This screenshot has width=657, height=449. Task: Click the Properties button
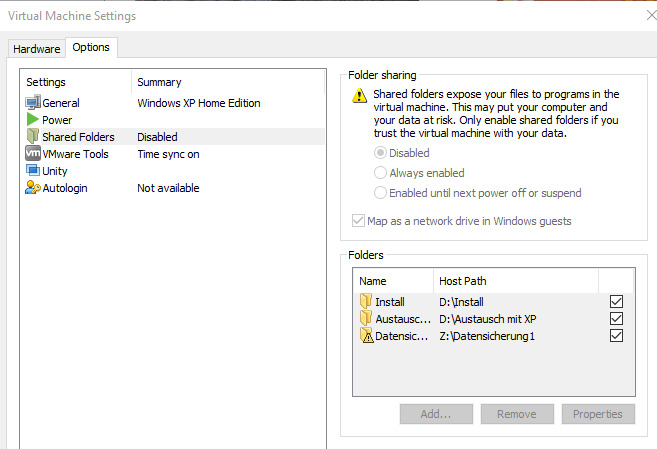(x=597, y=414)
